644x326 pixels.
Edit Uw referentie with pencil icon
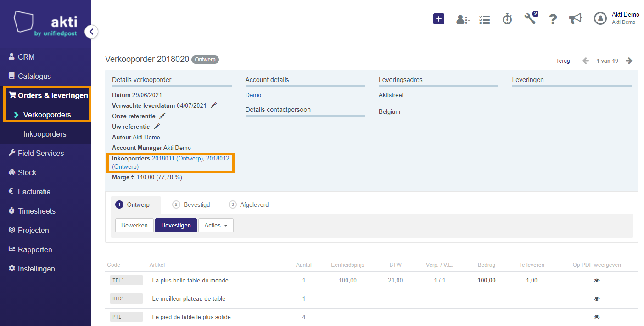pos(157,127)
